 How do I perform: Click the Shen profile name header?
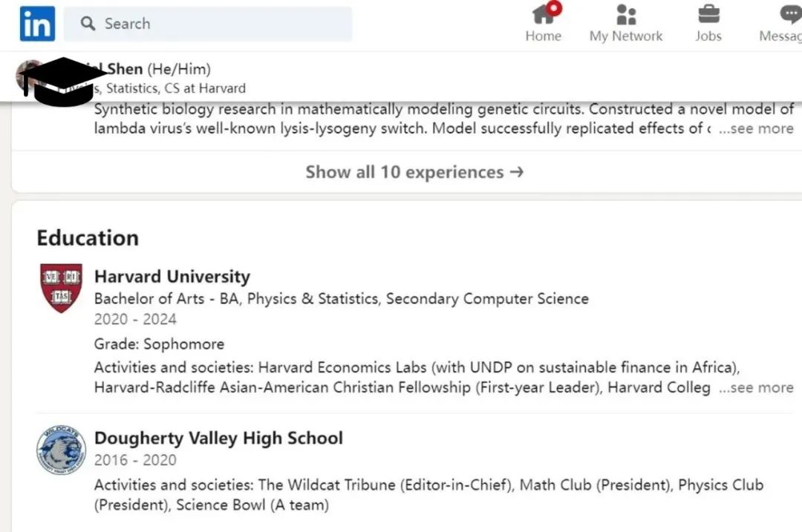(125, 69)
